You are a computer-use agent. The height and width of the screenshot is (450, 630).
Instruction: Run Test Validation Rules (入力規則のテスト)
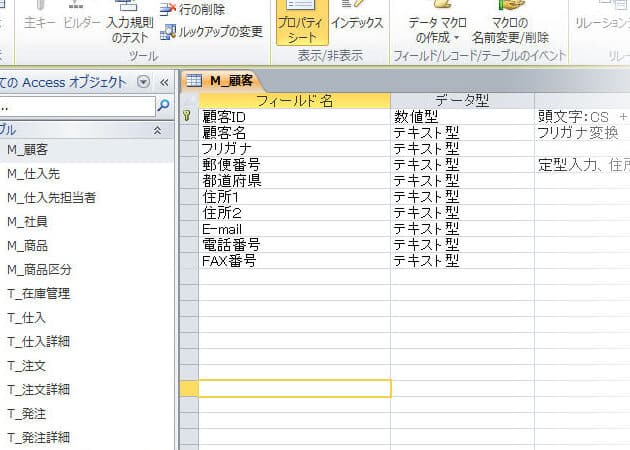[129, 22]
